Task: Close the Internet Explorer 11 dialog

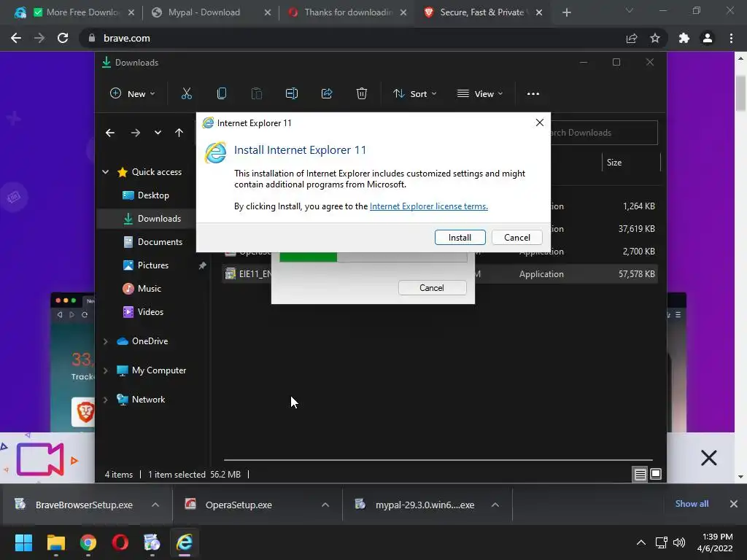Action: pyautogui.click(x=539, y=122)
